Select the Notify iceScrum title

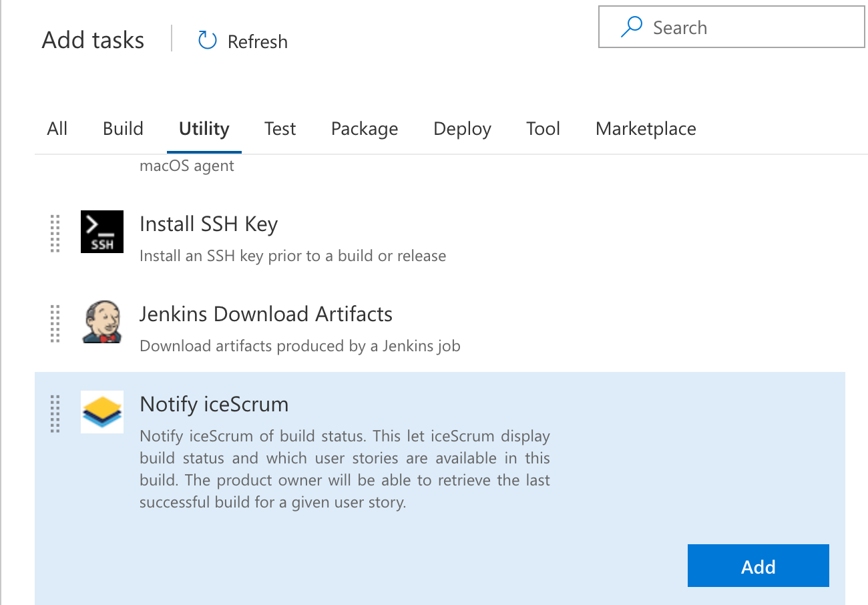click(x=214, y=404)
